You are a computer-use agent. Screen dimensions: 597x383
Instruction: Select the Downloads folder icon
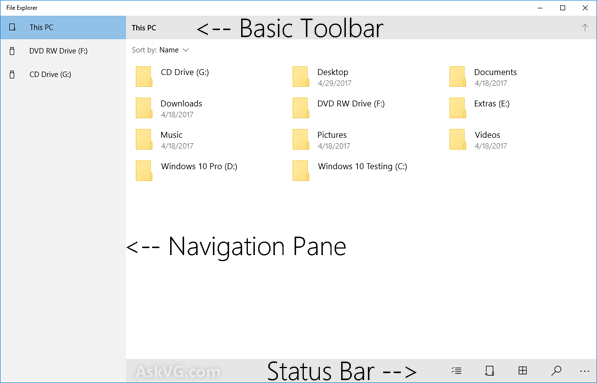144,108
